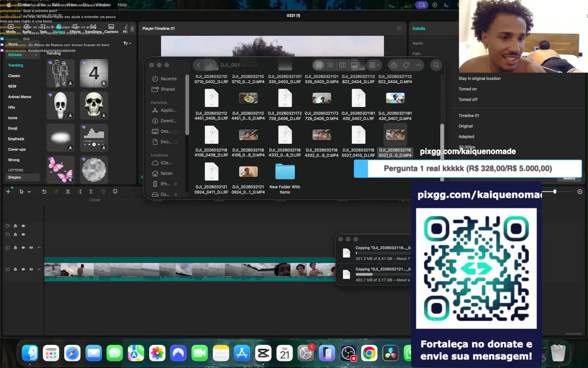Open the Finder tag icon
588x368 pixels.
coord(406,65)
